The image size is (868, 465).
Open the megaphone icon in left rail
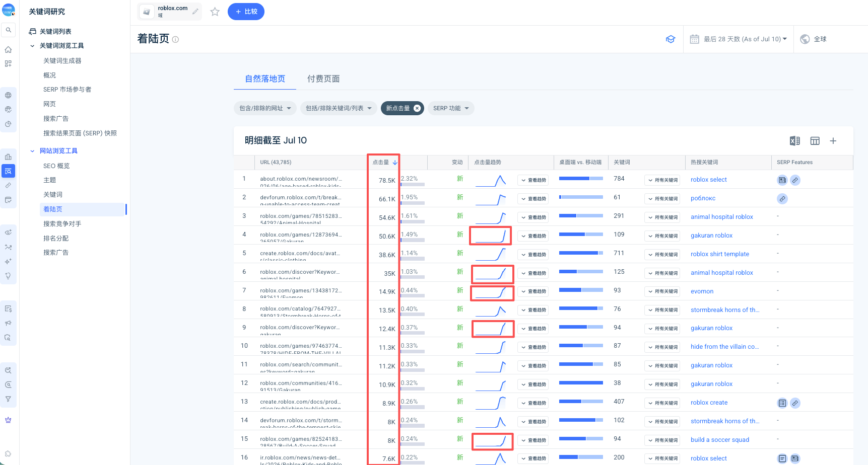[8, 323]
